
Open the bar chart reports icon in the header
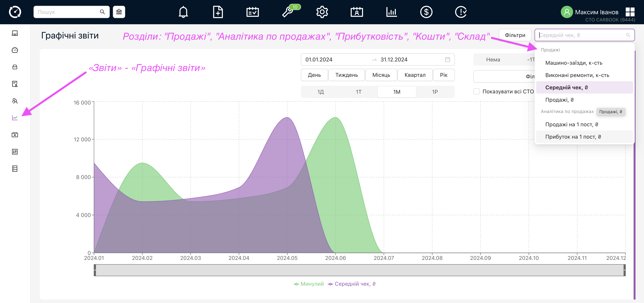391,12
